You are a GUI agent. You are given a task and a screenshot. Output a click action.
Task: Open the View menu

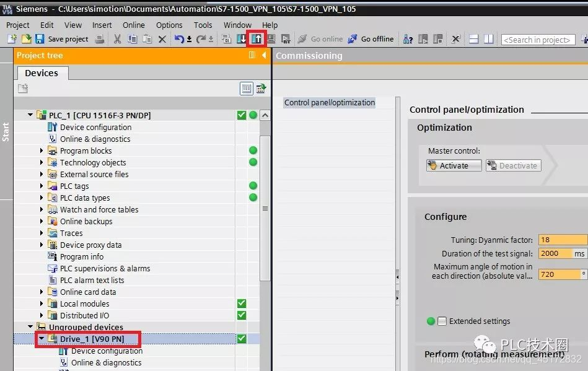(72, 25)
